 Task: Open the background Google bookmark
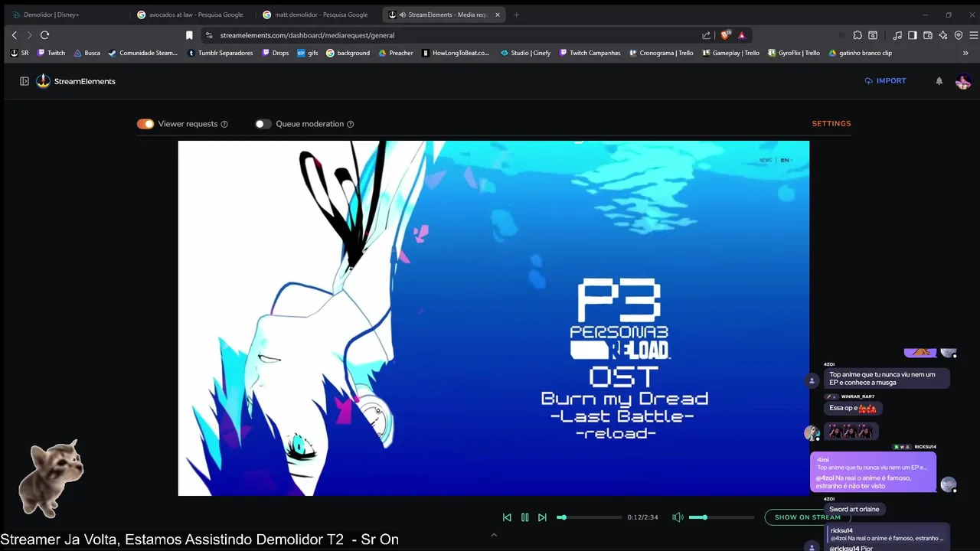tap(348, 53)
